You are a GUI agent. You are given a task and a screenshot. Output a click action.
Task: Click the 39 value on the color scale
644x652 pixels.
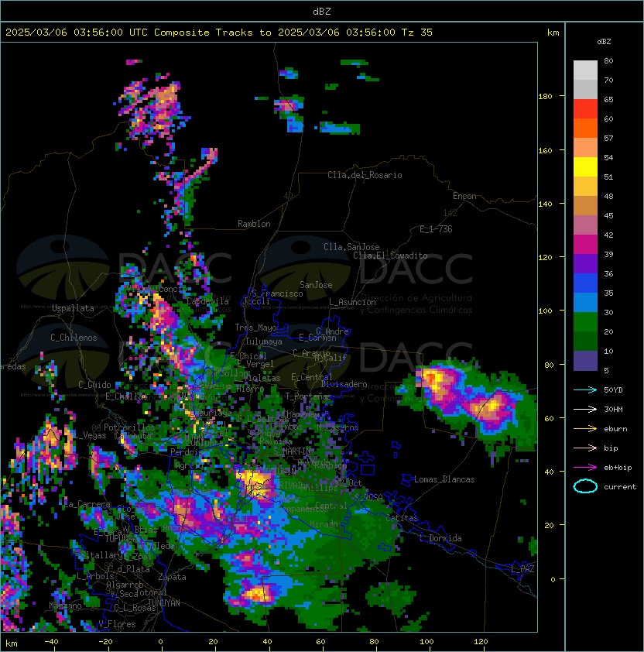coord(608,254)
